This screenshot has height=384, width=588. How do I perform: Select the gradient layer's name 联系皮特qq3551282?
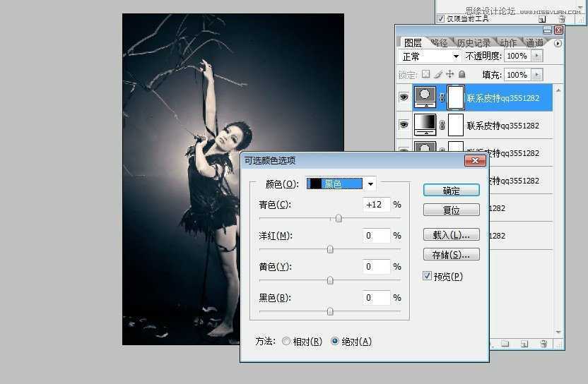point(503,126)
